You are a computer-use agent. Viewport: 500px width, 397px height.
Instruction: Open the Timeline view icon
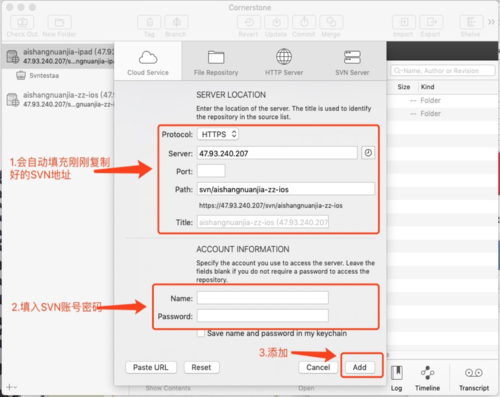point(427,373)
